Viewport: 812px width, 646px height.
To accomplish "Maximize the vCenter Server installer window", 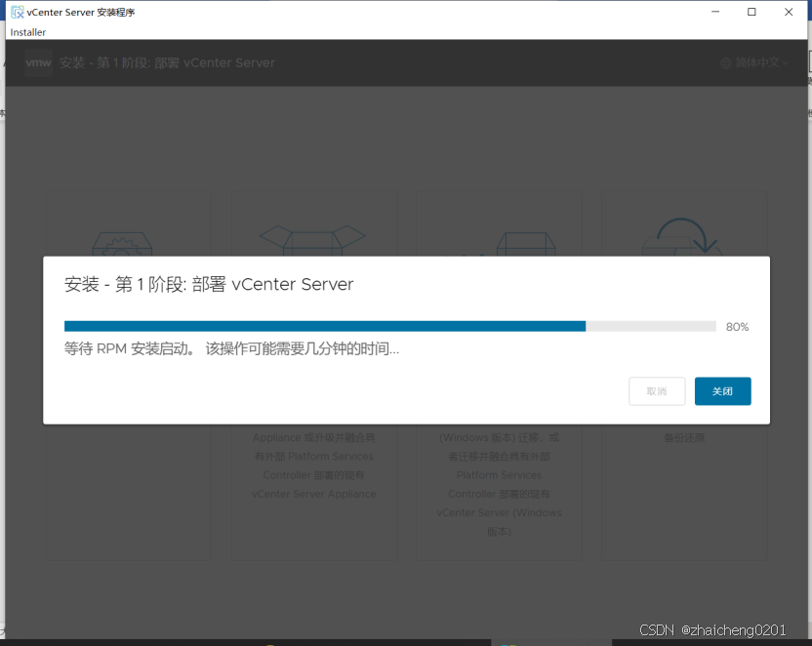I will tap(751, 12).
